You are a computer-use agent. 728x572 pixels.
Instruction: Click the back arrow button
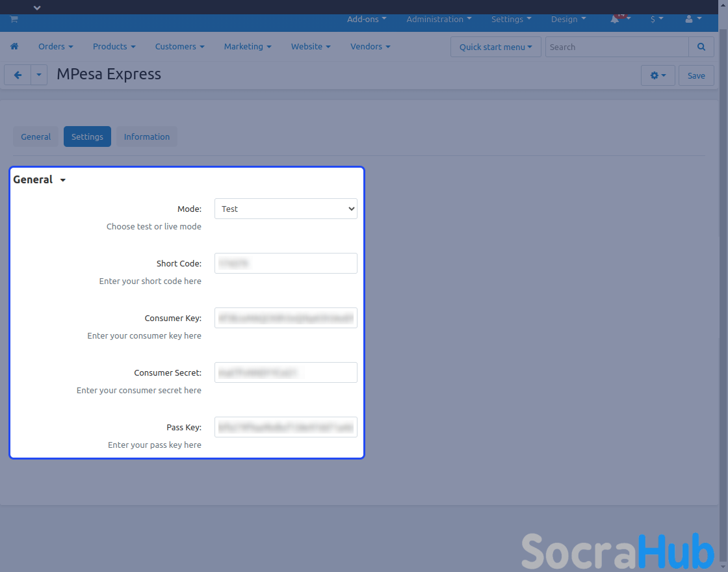coord(18,75)
